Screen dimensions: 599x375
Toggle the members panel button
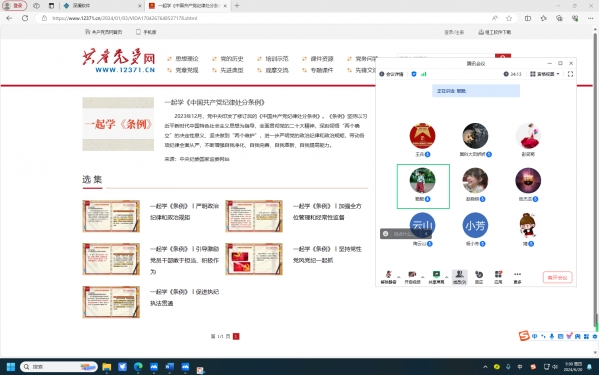pyautogui.click(x=460, y=277)
